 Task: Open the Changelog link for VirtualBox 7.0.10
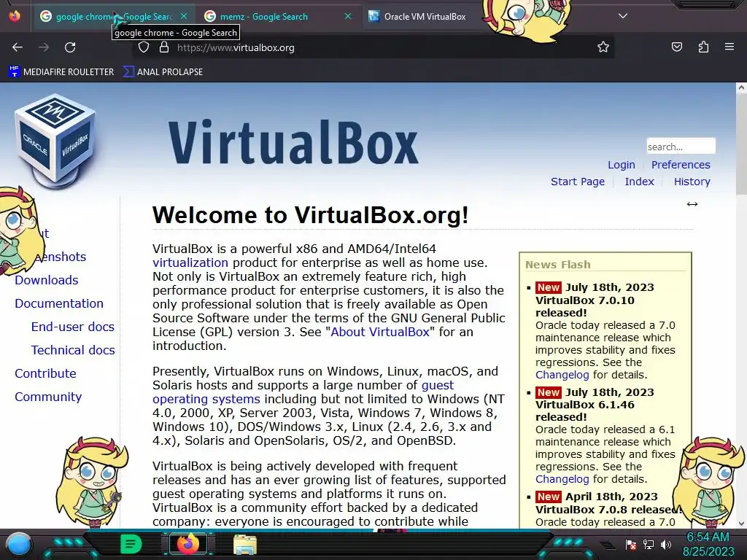[x=562, y=375]
